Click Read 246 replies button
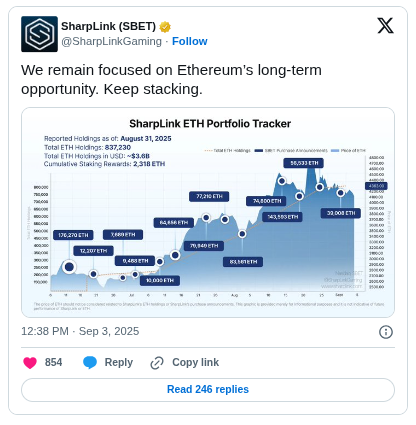Screen dimensions: 416x425 coord(208,390)
